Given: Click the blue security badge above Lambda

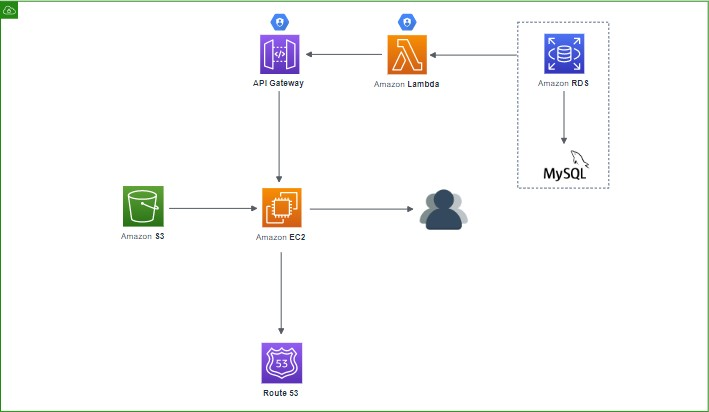Looking at the screenshot, I should [407, 22].
